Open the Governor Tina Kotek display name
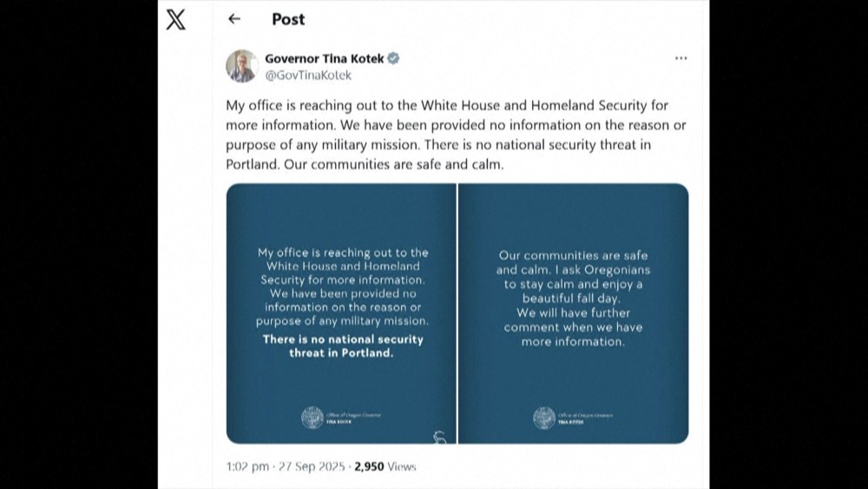Image resolution: width=868 pixels, height=489 pixels. (x=323, y=59)
